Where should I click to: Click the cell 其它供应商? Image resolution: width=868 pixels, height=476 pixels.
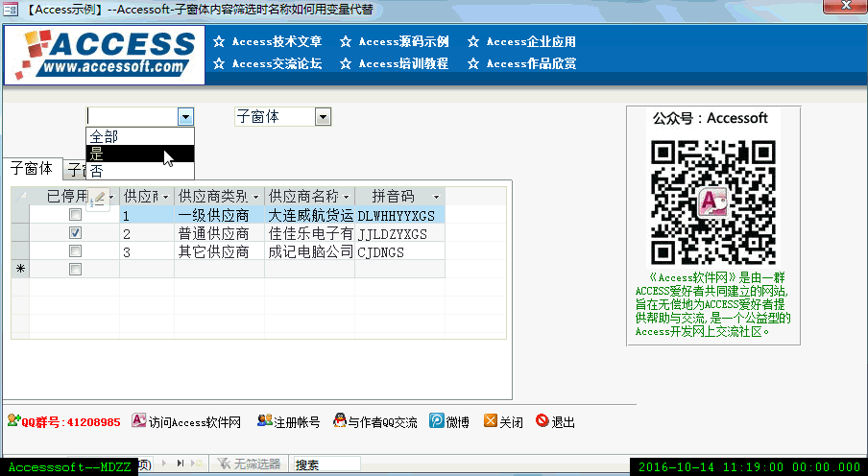click(219, 251)
